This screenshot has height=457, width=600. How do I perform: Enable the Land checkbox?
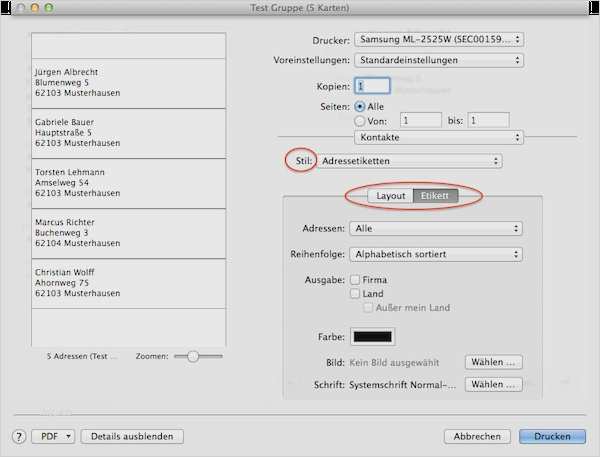[x=355, y=294]
